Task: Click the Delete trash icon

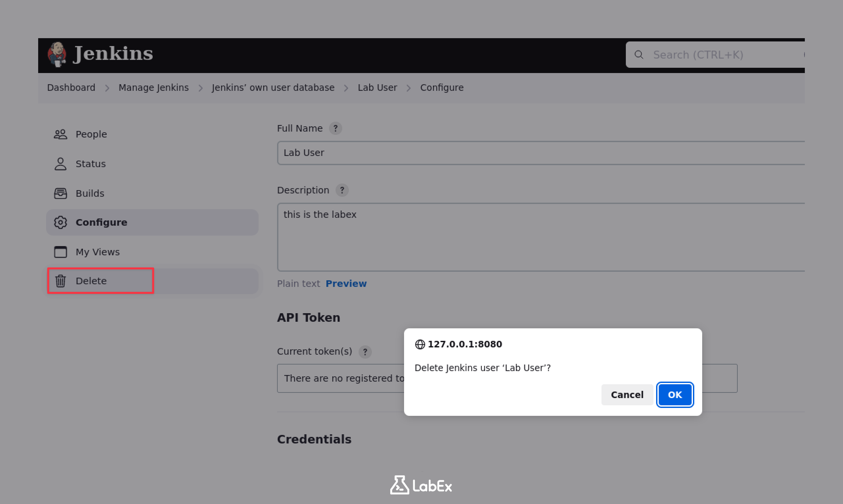Action: 61,281
